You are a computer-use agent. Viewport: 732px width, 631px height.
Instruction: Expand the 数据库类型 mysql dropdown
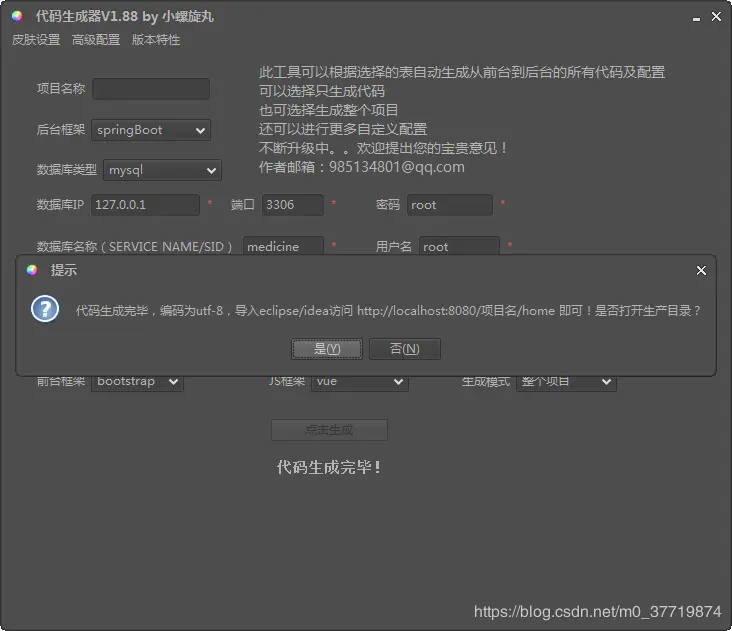click(162, 170)
